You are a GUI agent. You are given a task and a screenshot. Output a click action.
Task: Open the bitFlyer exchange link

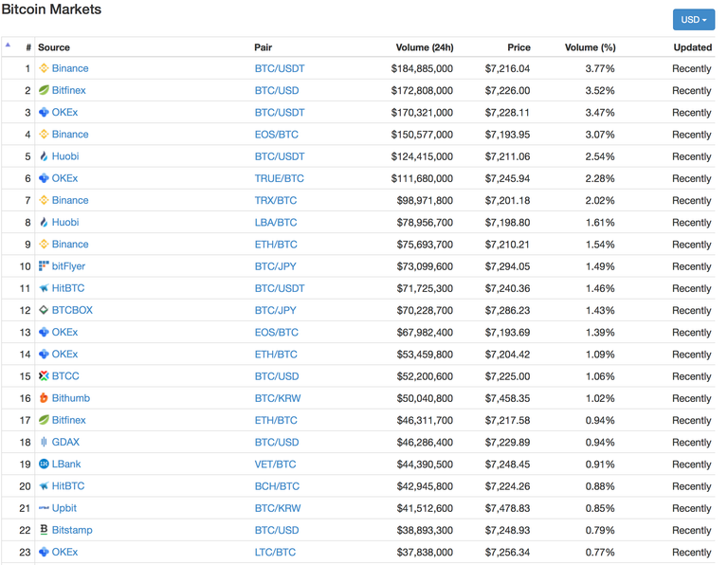[x=68, y=266]
